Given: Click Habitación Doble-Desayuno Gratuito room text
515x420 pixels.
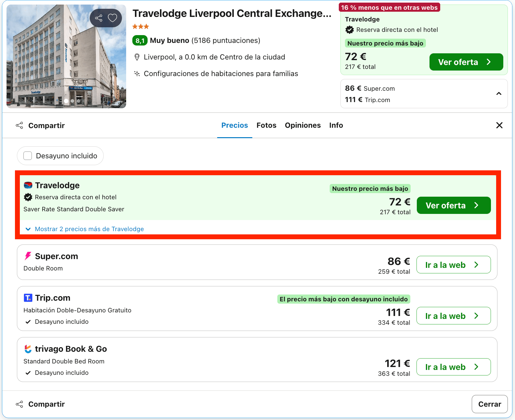Looking at the screenshot, I should click(77, 310).
